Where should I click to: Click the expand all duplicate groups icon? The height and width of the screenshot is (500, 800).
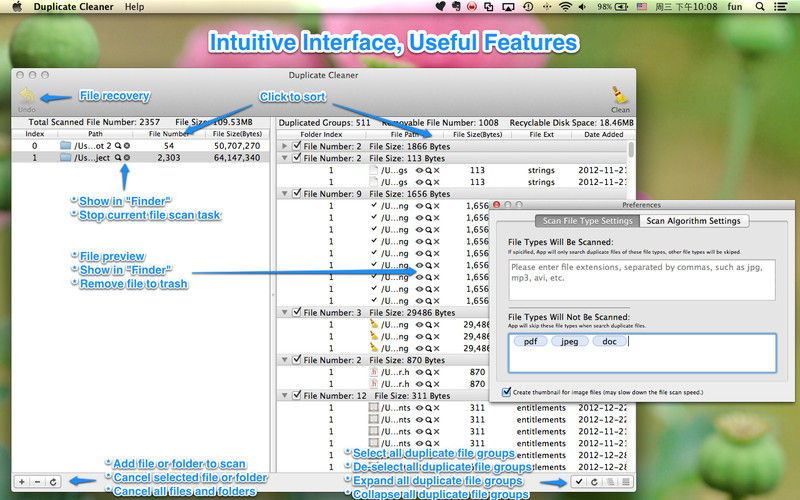(610, 482)
